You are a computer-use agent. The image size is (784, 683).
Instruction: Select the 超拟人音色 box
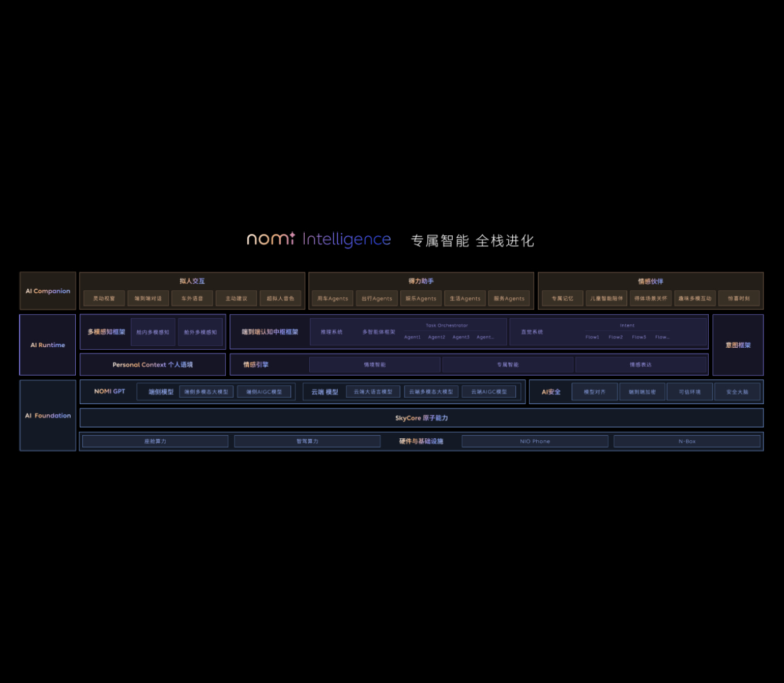pos(280,298)
